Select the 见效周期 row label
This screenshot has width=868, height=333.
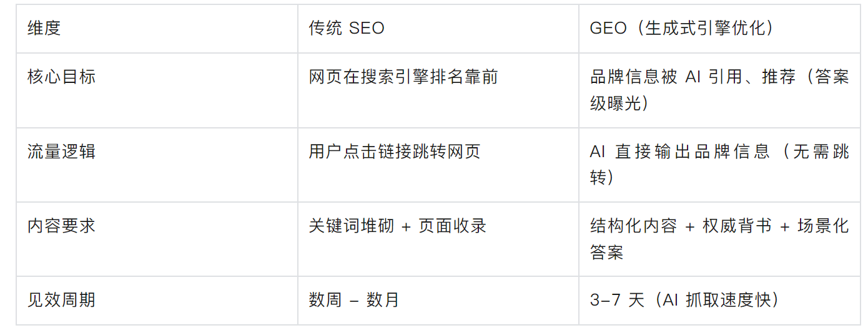(x=61, y=300)
